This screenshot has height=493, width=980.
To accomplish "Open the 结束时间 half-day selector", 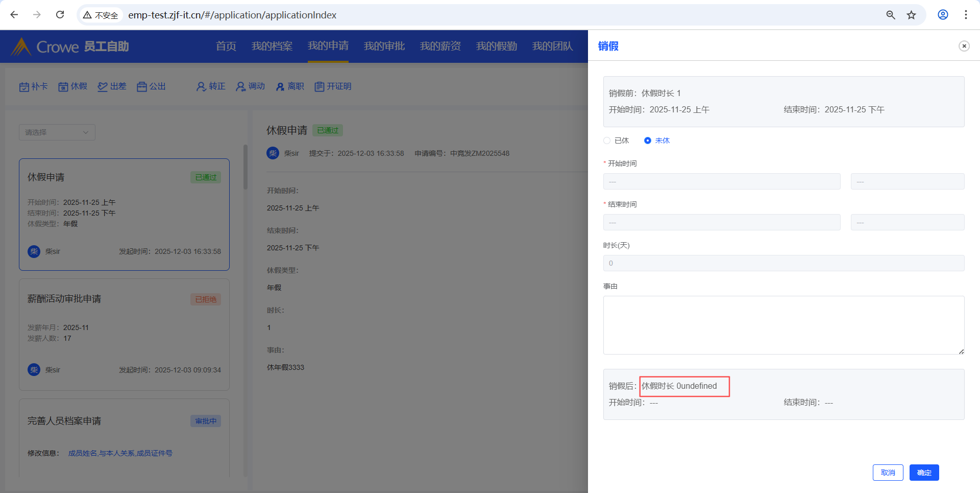I will click(908, 222).
